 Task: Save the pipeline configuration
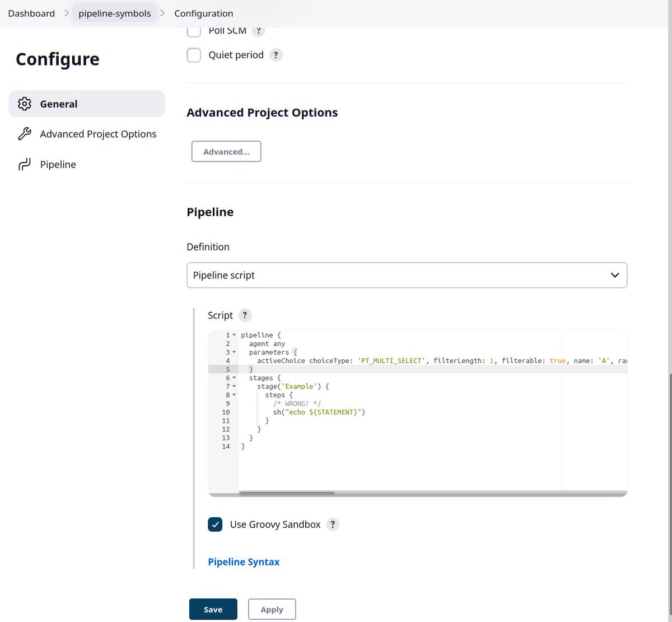click(213, 609)
